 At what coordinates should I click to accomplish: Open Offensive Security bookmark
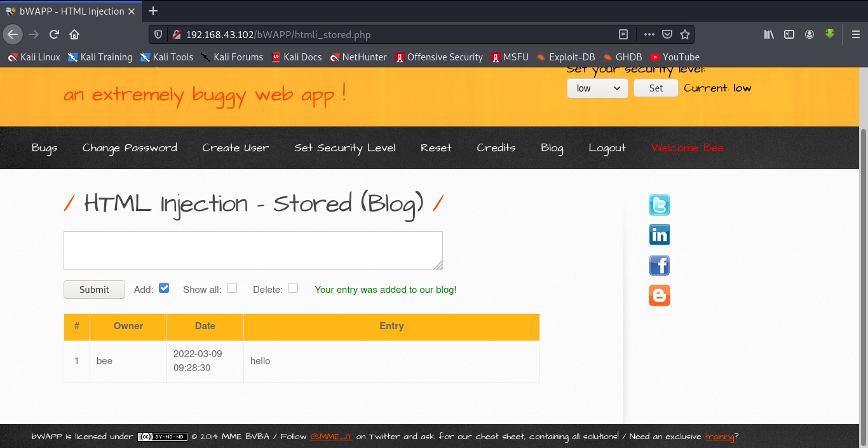pyautogui.click(x=438, y=57)
